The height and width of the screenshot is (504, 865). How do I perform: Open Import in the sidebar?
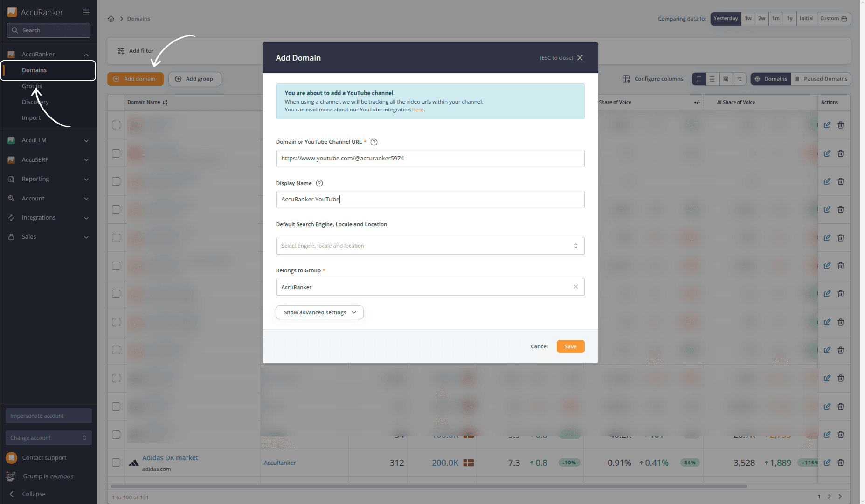(x=31, y=118)
